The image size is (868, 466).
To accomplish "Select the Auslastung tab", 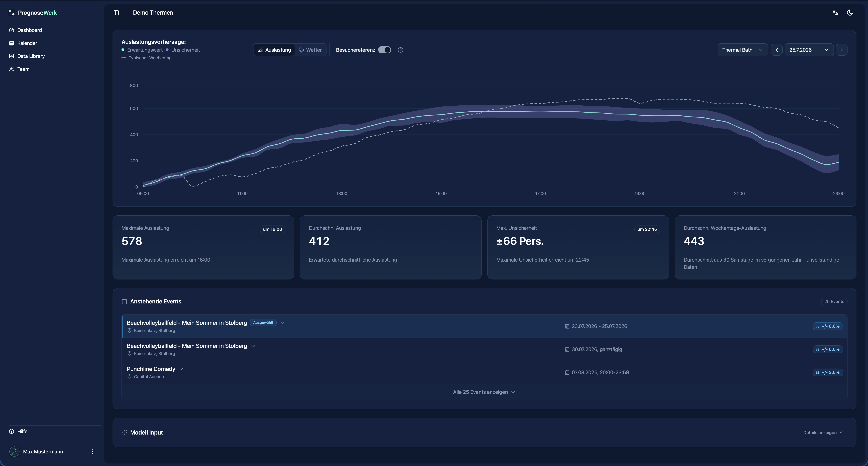I will pos(274,50).
